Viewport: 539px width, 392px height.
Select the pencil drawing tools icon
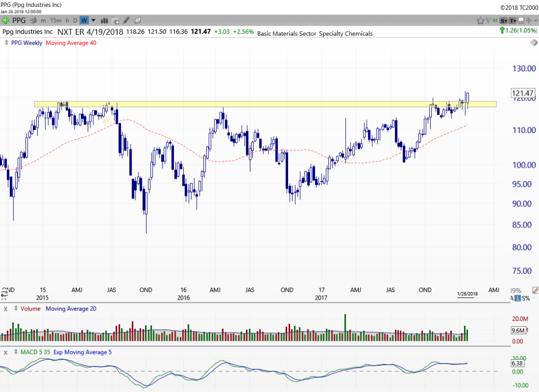pos(126,20)
